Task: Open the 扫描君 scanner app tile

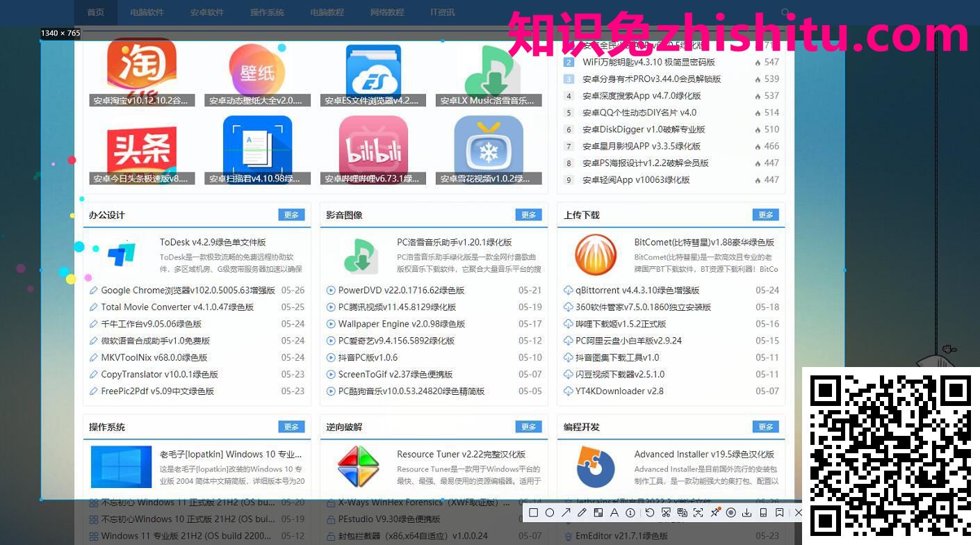Action: 257,150
